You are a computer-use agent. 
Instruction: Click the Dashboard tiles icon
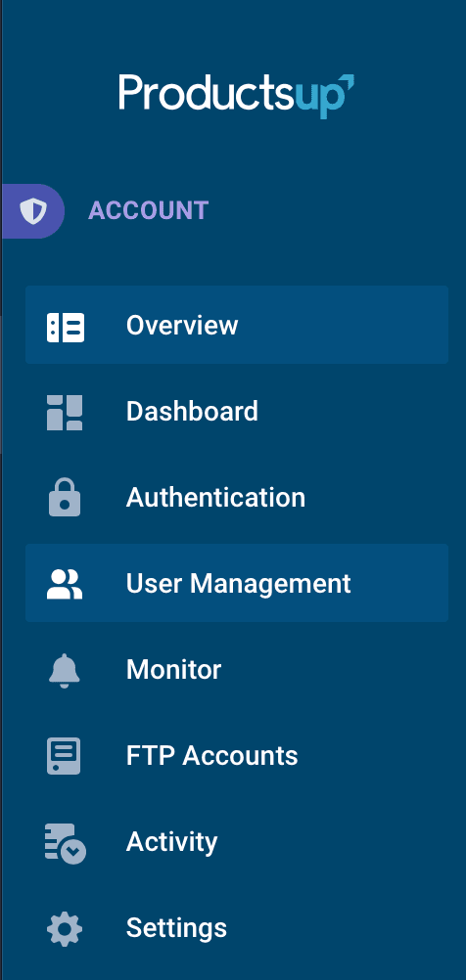pos(65,413)
